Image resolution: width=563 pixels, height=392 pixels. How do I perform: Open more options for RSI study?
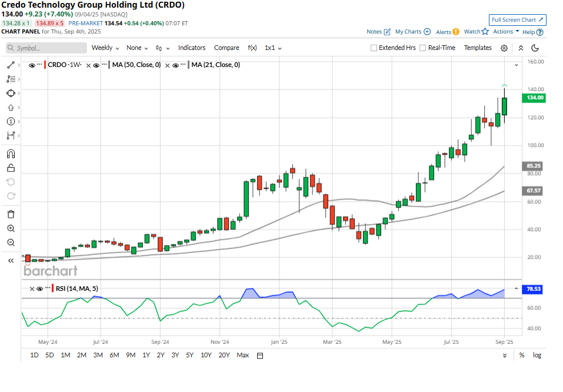click(48, 288)
